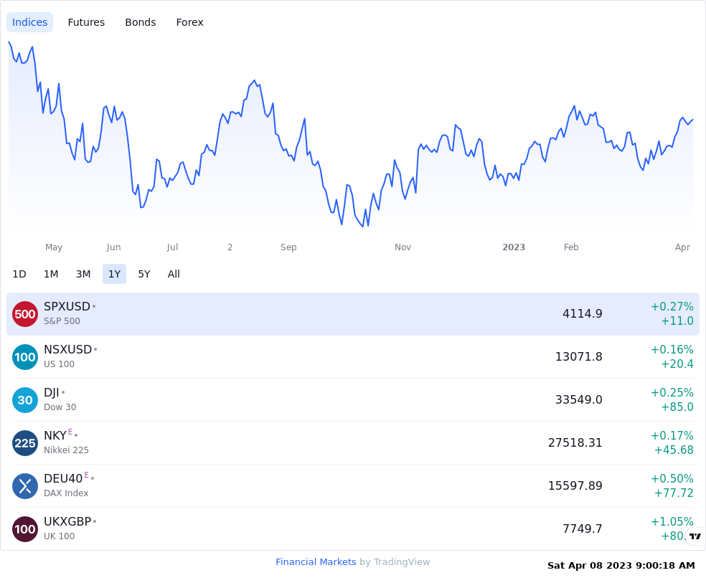The image size is (706, 588).
Task: Click the S&P 500 red logo icon
Action: coord(25,314)
